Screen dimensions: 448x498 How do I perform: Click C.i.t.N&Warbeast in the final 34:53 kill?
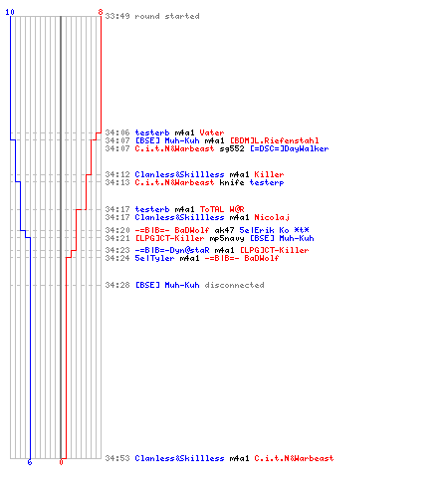pyautogui.click(x=294, y=458)
